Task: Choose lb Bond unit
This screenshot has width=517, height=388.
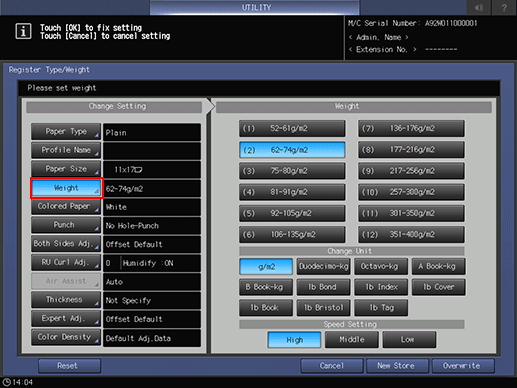Action: [x=323, y=287]
